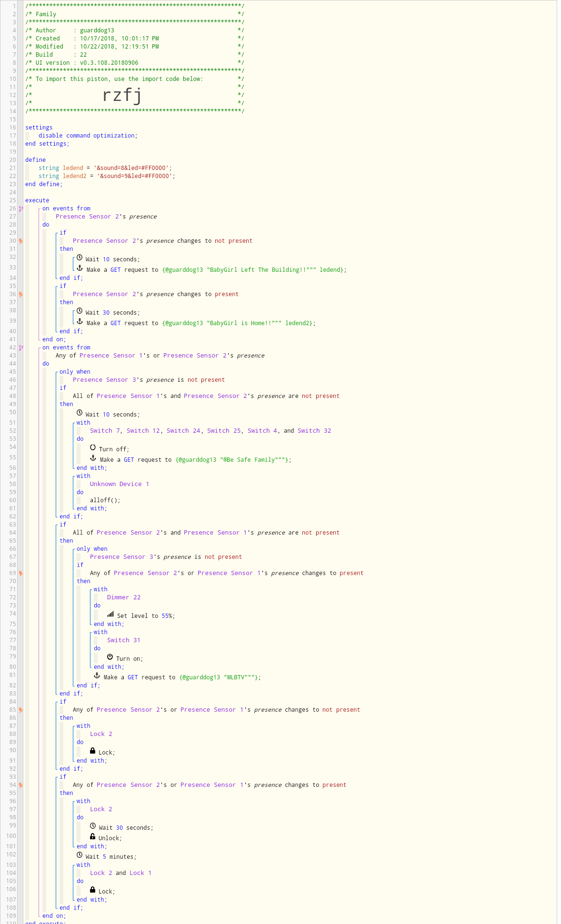Click anchor icon of 'BabyGirl is Home' GET request
The height and width of the screenshot is (924, 561).
[x=80, y=321]
